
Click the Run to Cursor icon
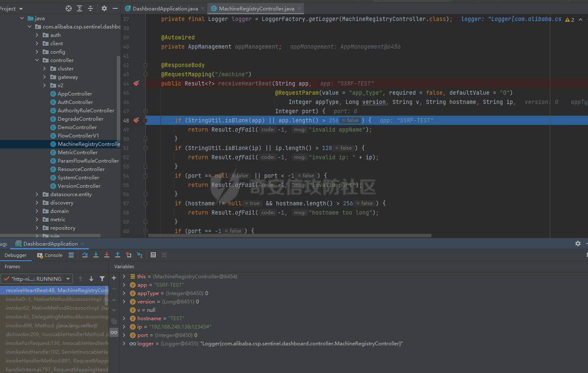coord(139,255)
